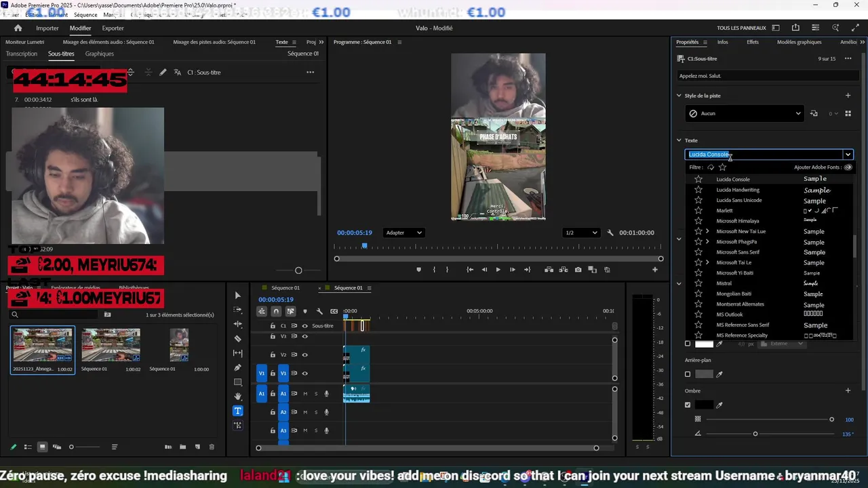Expand Microsoft New Tai Lue font family

pos(707,231)
